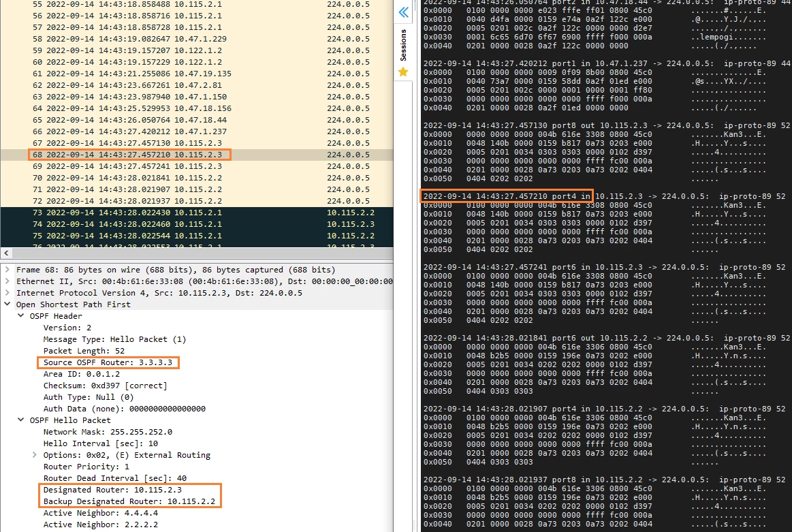Select packet 58 from 10.47.1.229

coord(197,39)
